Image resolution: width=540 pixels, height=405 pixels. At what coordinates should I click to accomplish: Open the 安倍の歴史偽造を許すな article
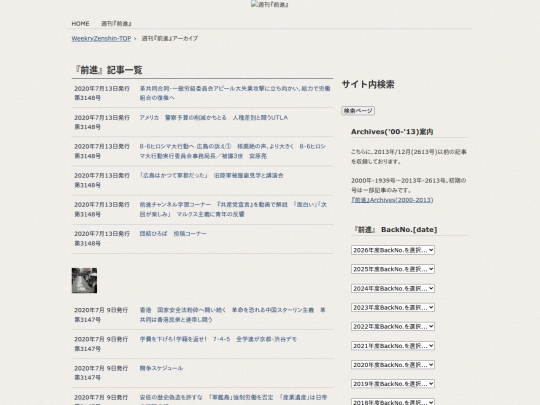(233, 399)
